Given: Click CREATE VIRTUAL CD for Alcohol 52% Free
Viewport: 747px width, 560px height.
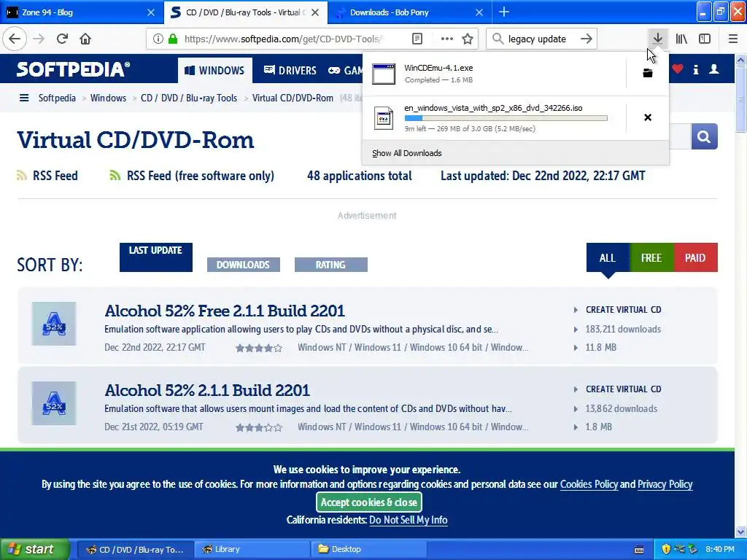Looking at the screenshot, I should coord(623,310).
